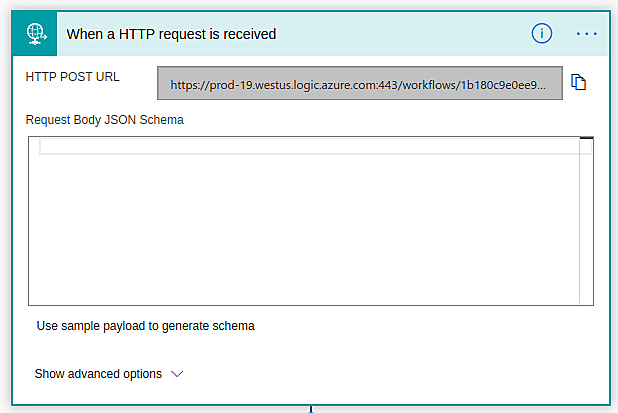This screenshot has height=413, width=618.
Task: Open the info icon in the header
Action: coord(542,33)
